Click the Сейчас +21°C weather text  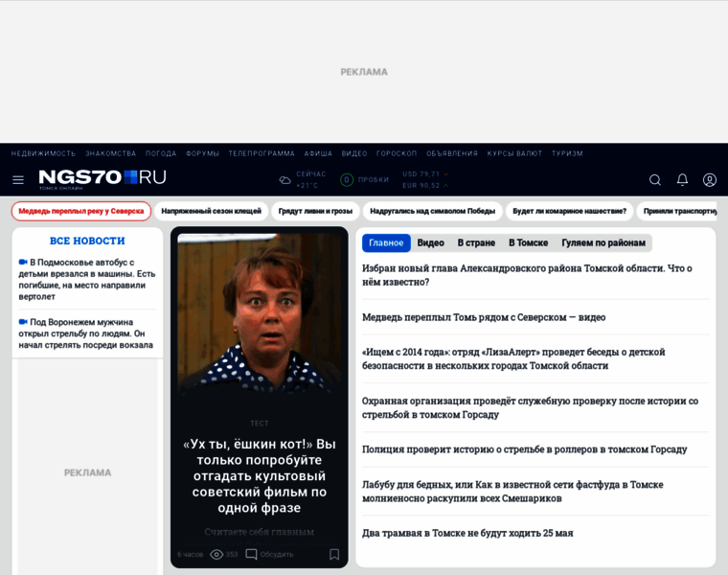(x=311, y=180)
